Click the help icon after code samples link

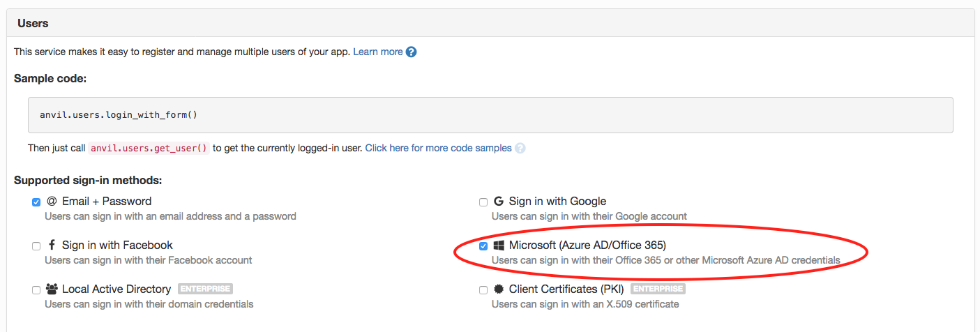pyautogui.click(x=520, y=148)
